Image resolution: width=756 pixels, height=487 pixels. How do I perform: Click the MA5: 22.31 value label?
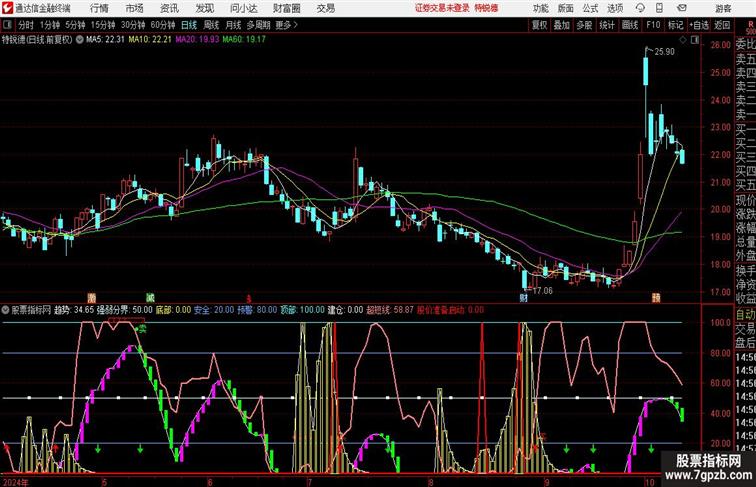coord(106,40)
